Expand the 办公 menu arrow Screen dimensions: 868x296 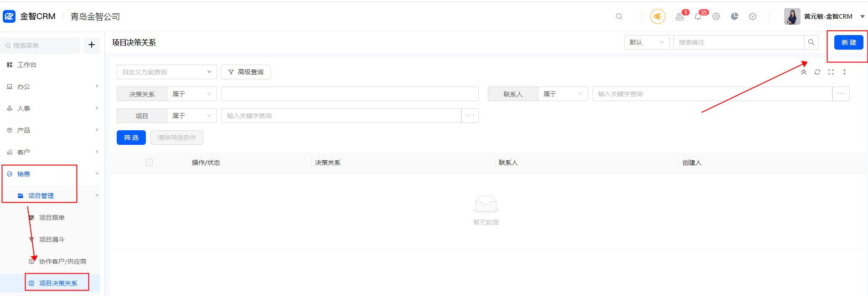pos(97,86)
